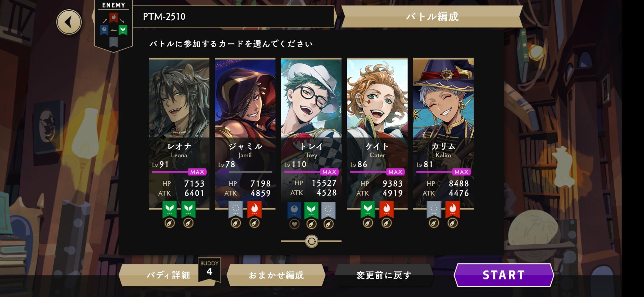Click the 変更前に戻す revert button
The image size is (644, 297).
tap(384, 275)
